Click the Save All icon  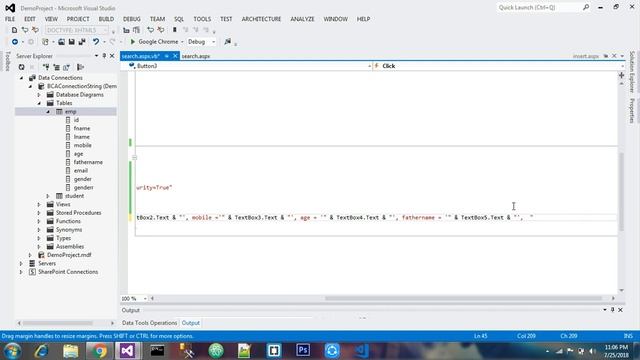pyautogui.click(x=82, y=42)
